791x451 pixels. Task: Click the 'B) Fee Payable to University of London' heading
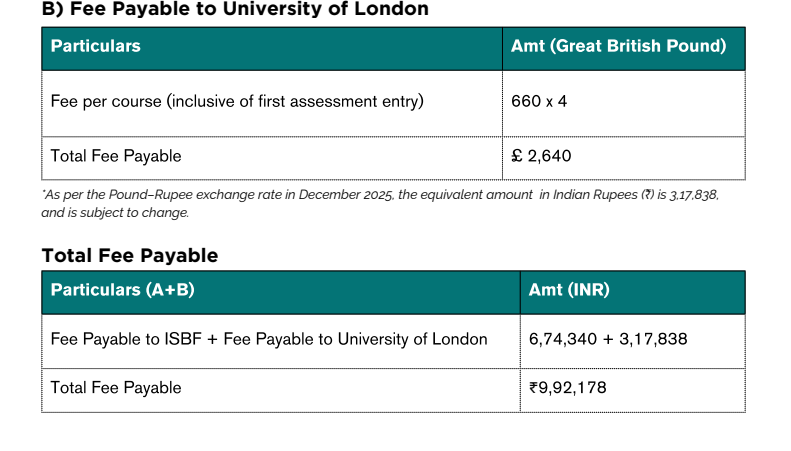click(235, 9)
